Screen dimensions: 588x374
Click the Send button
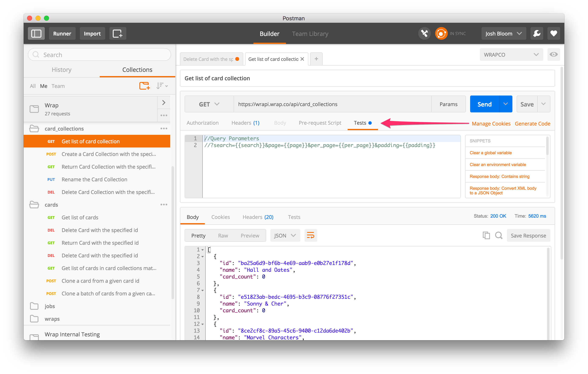tap(485, 104)
